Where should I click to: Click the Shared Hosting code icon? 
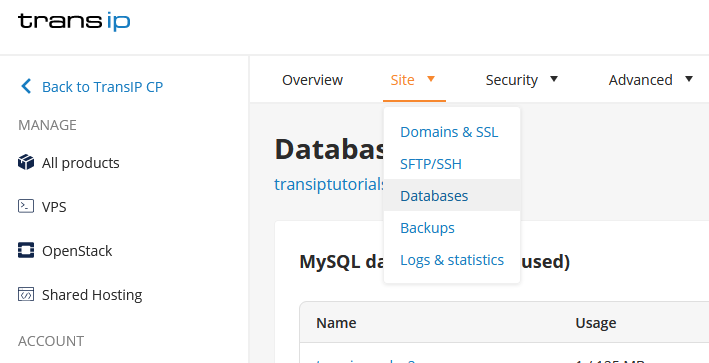tap(26, 294)
